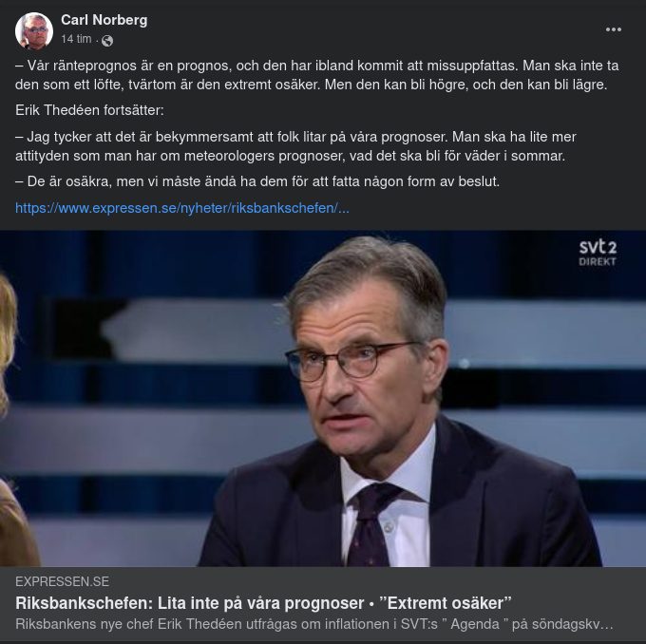This screenshot has width=646, height=644.
Task: Open Carl Norberg's profile via name
Action: tap(104, 20)
